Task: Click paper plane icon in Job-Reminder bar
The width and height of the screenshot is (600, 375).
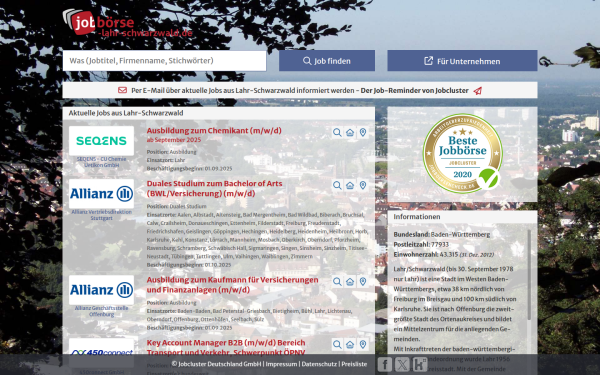Action: click(x=478, y=91)
